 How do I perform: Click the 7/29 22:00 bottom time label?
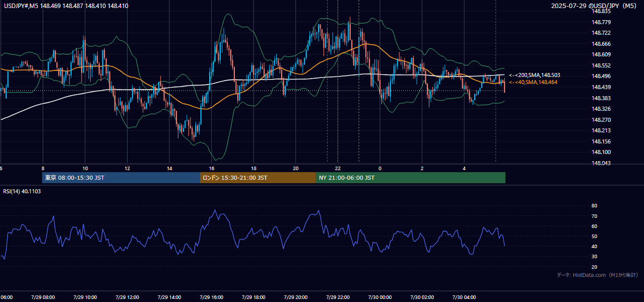[338, 297]
